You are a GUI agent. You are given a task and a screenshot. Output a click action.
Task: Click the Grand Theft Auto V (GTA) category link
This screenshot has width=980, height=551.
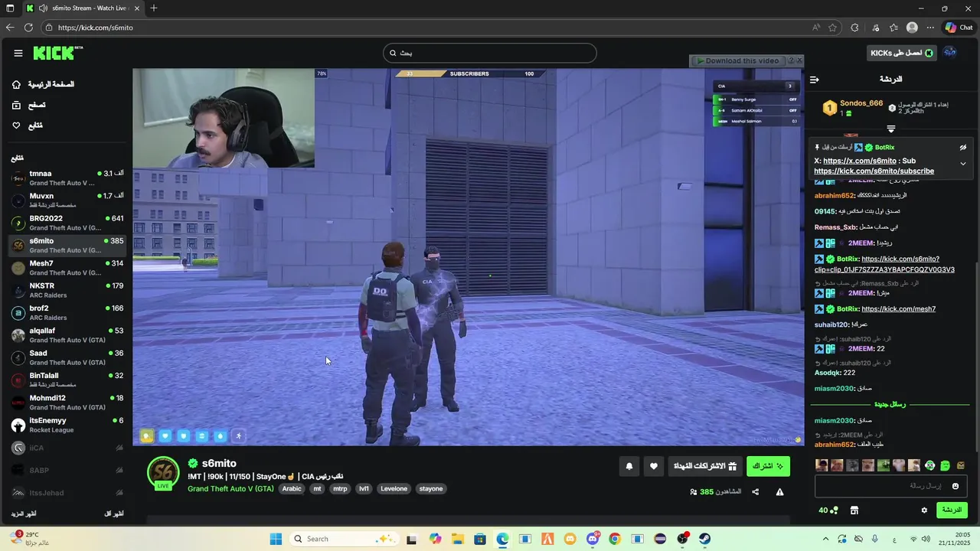(230, 488)
